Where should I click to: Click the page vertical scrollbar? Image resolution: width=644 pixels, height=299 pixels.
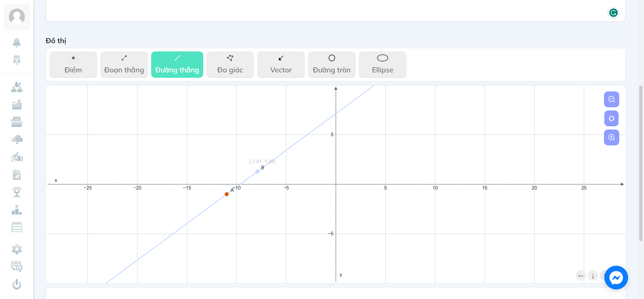641,163
